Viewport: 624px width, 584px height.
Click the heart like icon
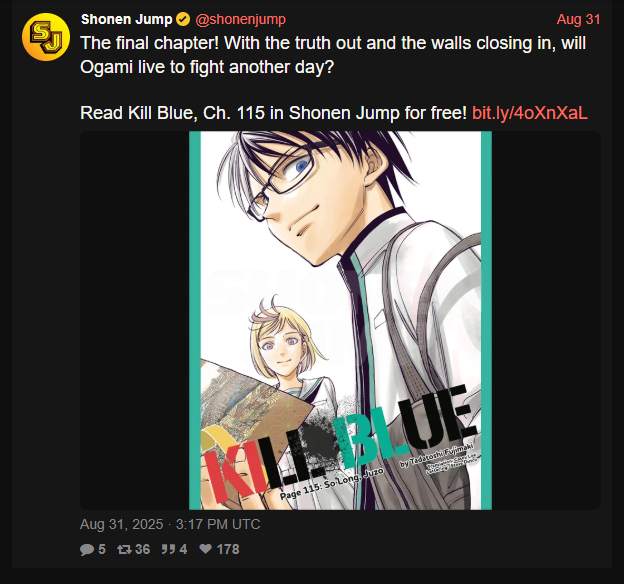point(205,549)
